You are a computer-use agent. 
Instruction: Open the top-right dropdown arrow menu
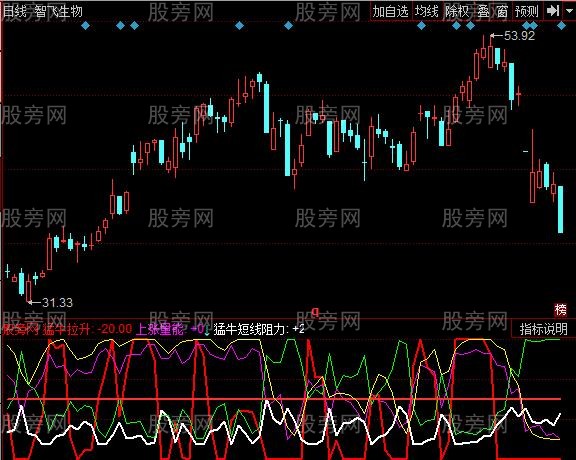point(569,12)
